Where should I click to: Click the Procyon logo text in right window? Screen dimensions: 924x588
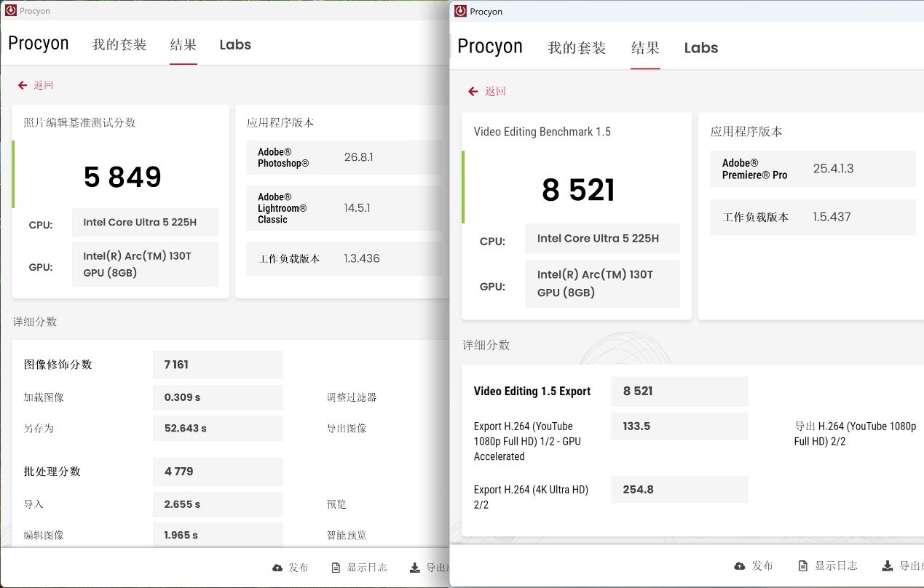click(x=490, y=47)
